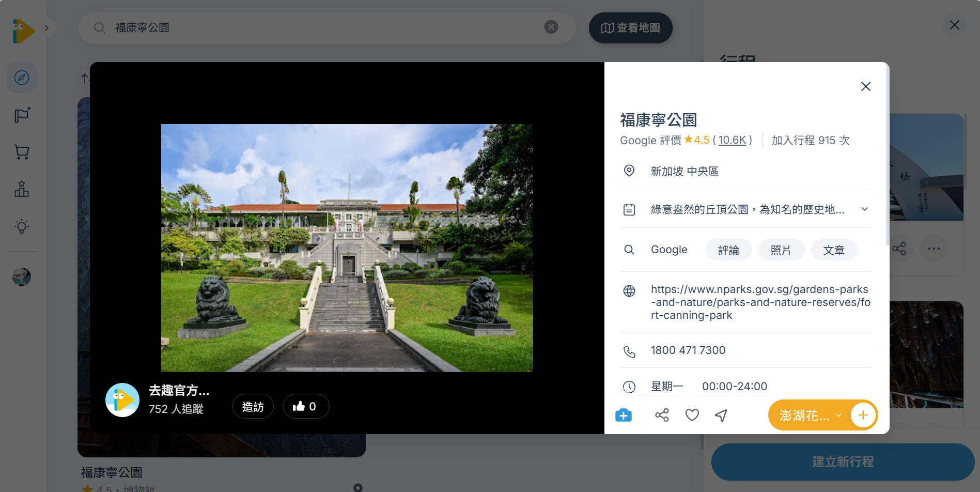Image resolution: width=980 pixels, height=492 pixels.
Task: Add the place with the plus button
Action: (x=863, y=415)
